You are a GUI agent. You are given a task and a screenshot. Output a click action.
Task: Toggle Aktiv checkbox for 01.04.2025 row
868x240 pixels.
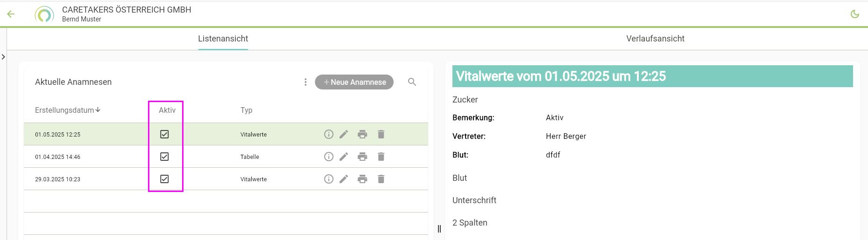164,157
